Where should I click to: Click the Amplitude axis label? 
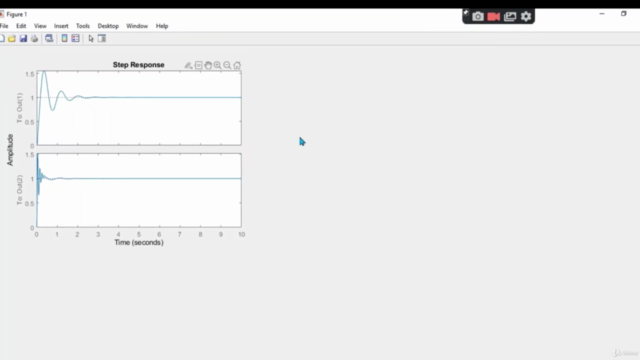pos(10,150)
